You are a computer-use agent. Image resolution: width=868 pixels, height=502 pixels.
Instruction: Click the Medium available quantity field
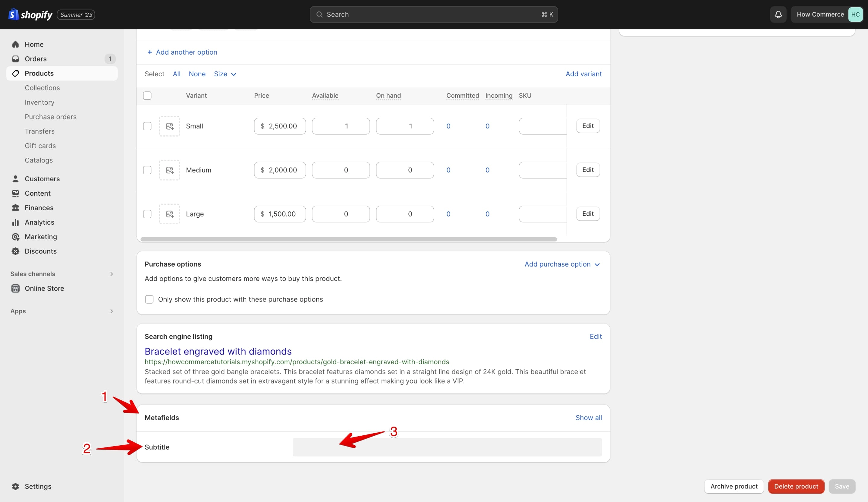coord(341,170)
